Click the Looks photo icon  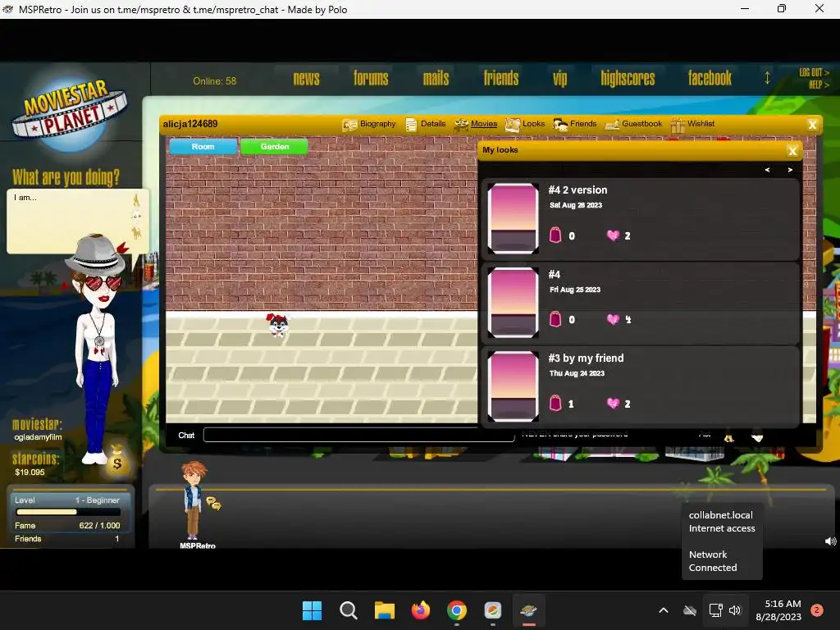click(x=512, y=126)
